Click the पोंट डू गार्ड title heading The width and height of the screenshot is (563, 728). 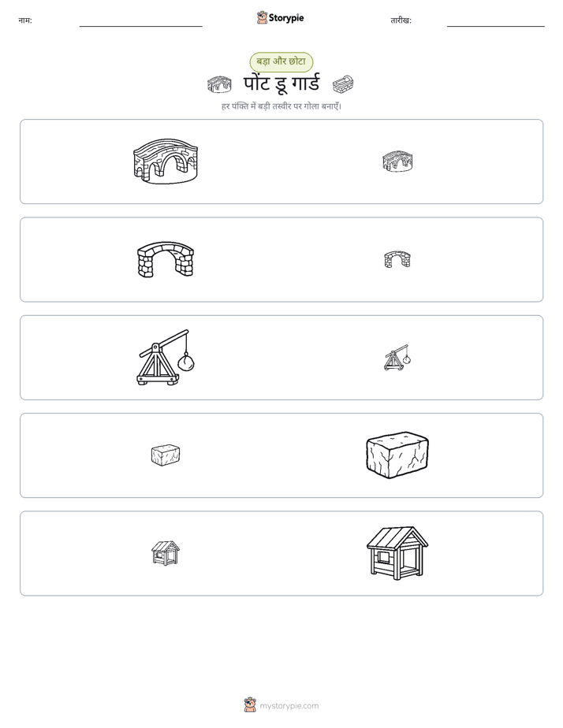click(281, 84)
